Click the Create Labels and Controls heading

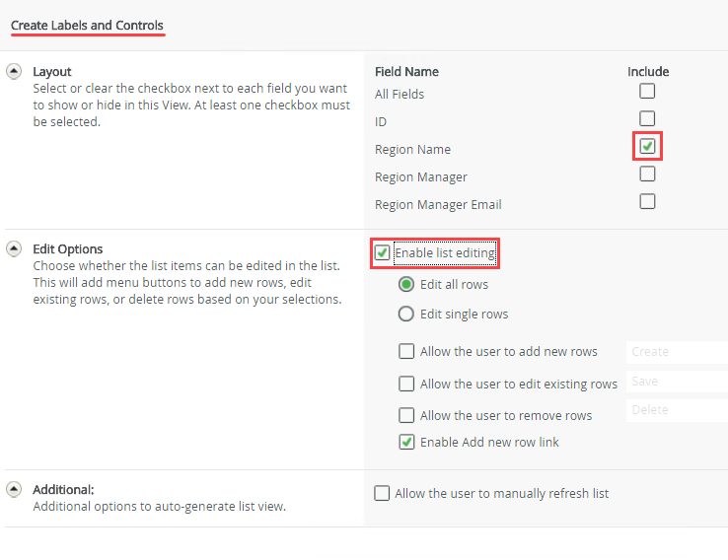pyautogui.click(x=88, y=25)
